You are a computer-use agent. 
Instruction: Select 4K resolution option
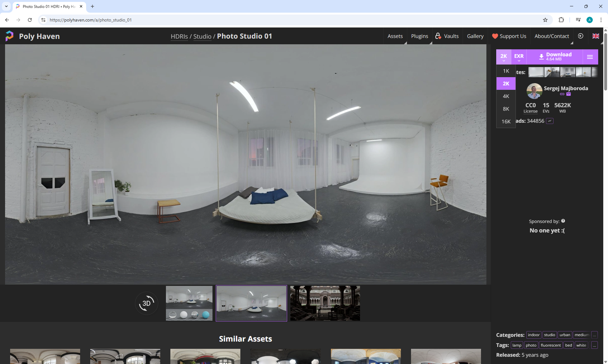click(x=506, y=96)
